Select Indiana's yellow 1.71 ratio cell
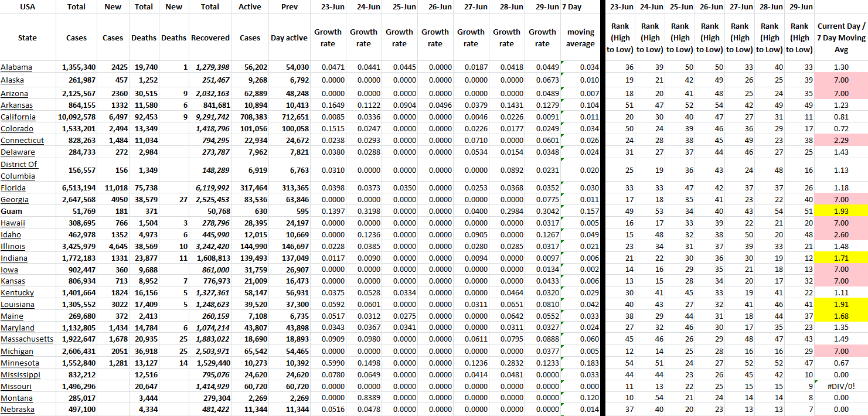868x416 pixels. coord(840,258)
